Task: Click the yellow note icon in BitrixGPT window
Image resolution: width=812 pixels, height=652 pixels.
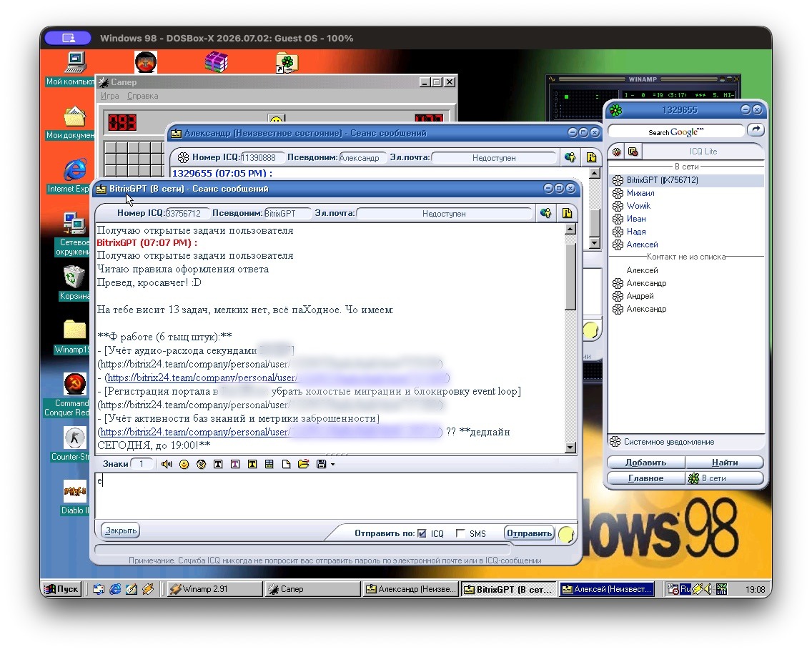Action: pos(567,213)
